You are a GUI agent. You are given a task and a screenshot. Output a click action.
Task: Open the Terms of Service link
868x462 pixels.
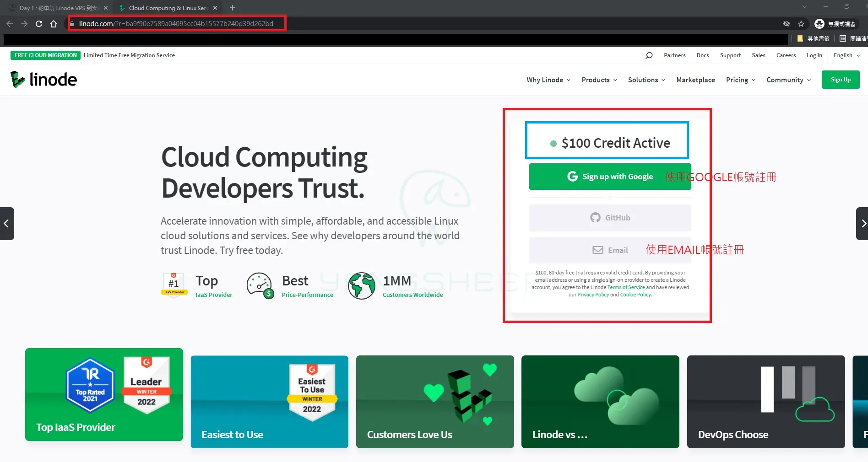pyautogui.click(x=626, y=287)
